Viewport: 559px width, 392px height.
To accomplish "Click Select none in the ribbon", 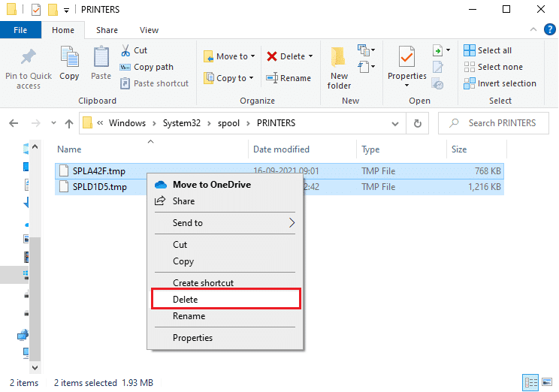I will click(x=494, y=67).
